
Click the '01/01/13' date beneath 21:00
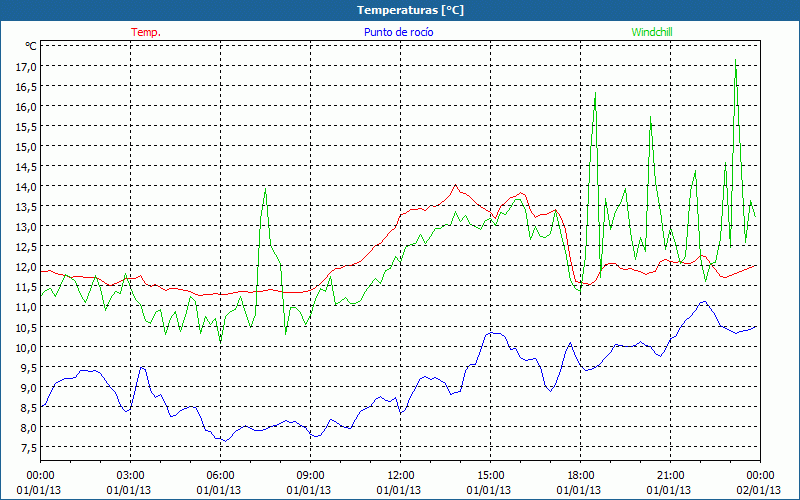pyautogui.click(x=668, y=490)
